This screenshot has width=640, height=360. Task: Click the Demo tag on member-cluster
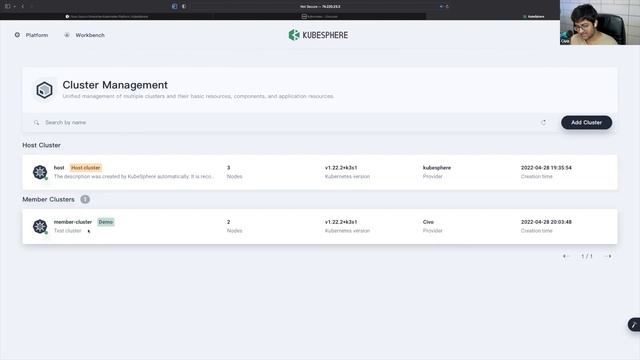[106, 222]
